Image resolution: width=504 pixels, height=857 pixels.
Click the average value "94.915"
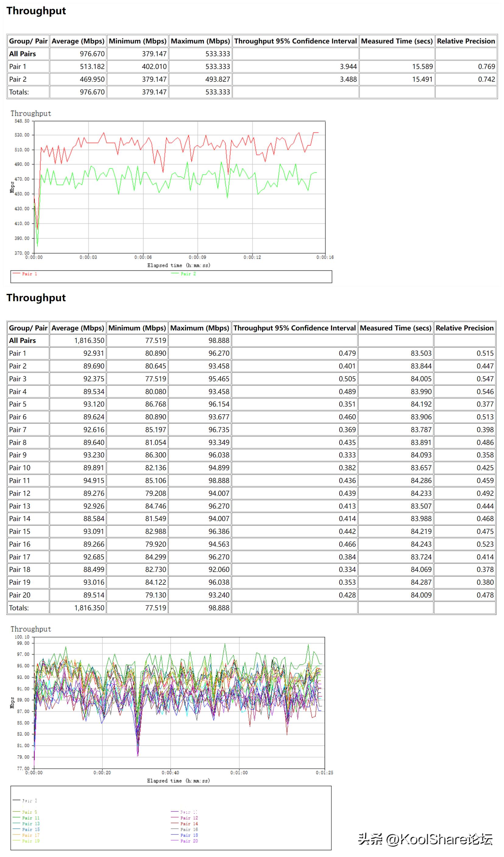point(94,481)
